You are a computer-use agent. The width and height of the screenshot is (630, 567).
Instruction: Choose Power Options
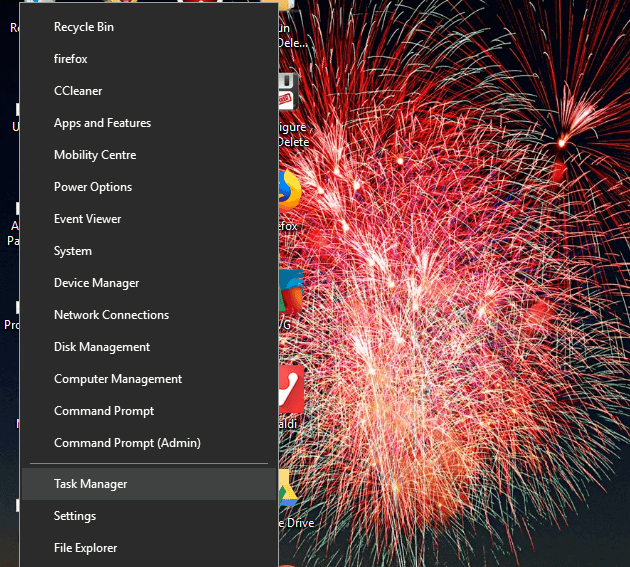tap(149, 187)
